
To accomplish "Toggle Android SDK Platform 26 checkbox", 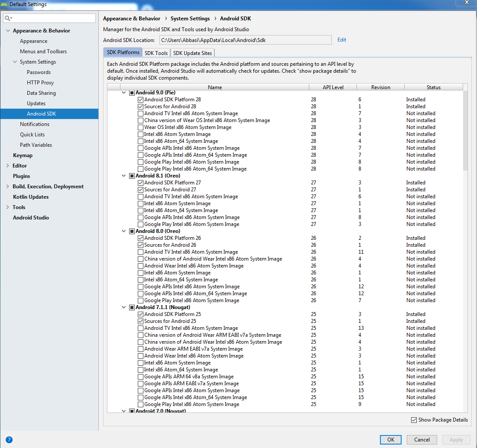I will pos(140,239).
